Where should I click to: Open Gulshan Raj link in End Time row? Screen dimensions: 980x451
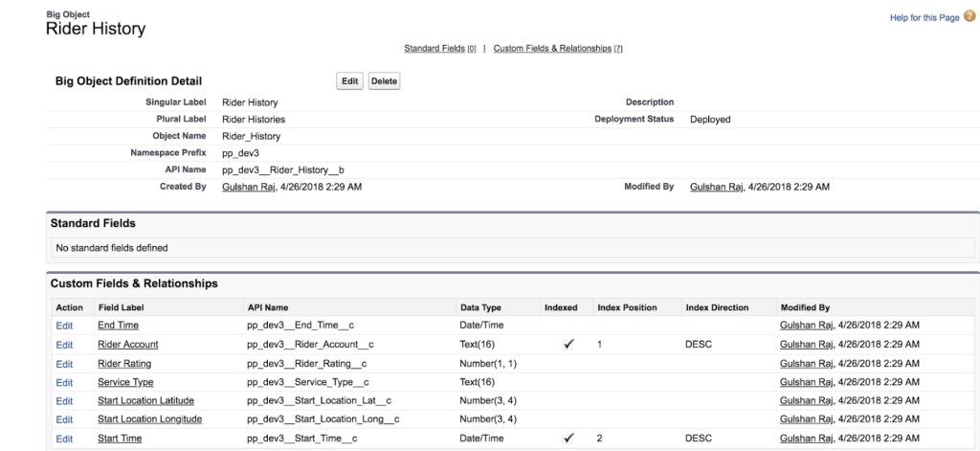pyautogui.click(x=808, y=326)
